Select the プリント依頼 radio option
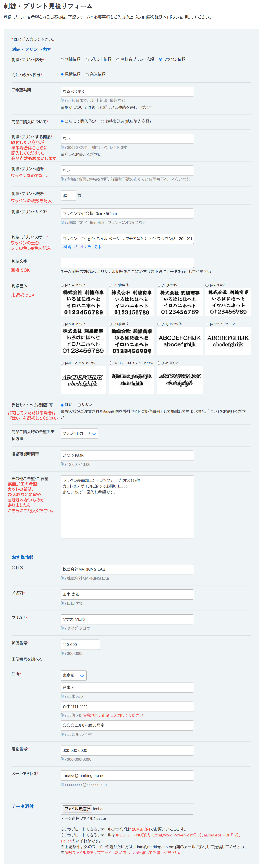The image size is (262, 868). [87, 60]
